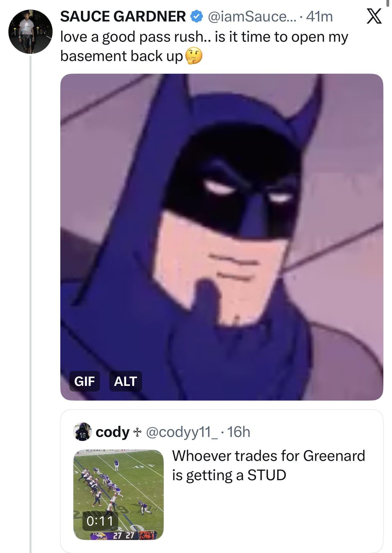Viewport: 392px width, 553px height.
Task: Open the @iamSauce handle link
Action: pyautogui.click(x=248, y=16)
